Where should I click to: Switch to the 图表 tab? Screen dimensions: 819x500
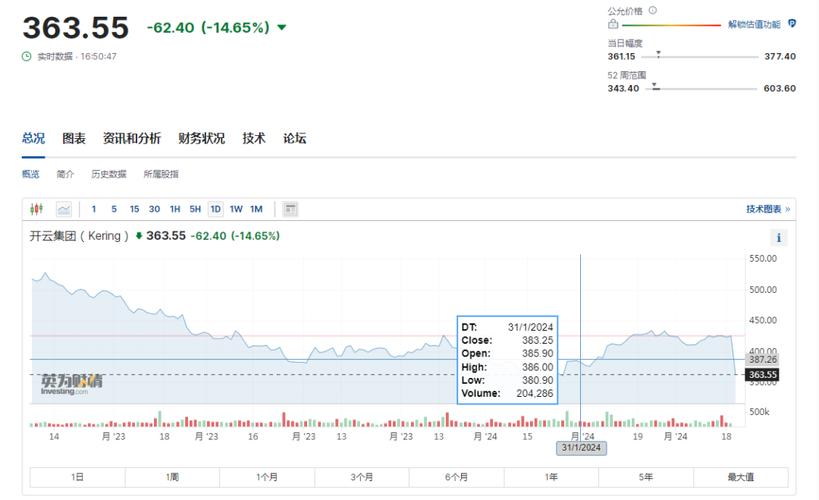point(74,138)
